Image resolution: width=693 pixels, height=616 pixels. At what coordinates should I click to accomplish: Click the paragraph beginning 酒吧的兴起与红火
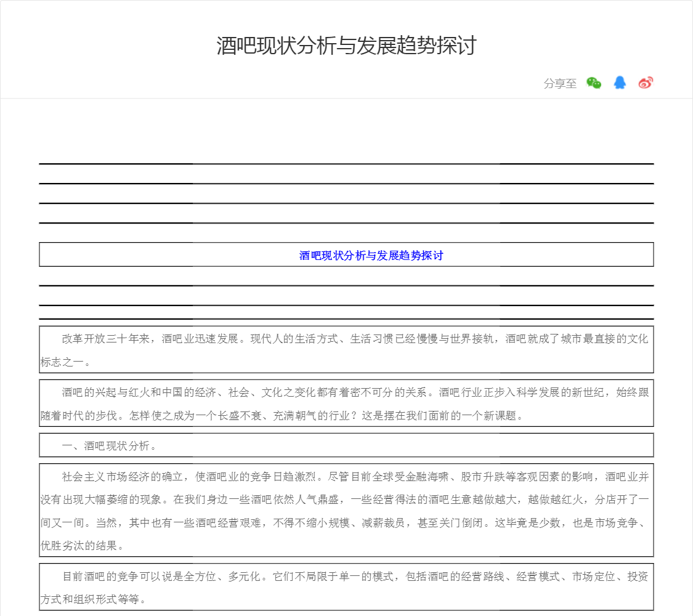click(x=346, y=403)
